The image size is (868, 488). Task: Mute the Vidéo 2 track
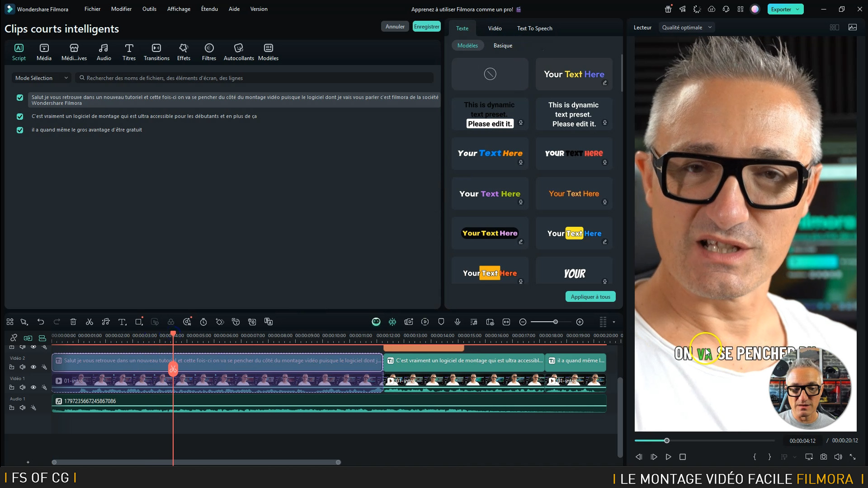click(23, 367)
